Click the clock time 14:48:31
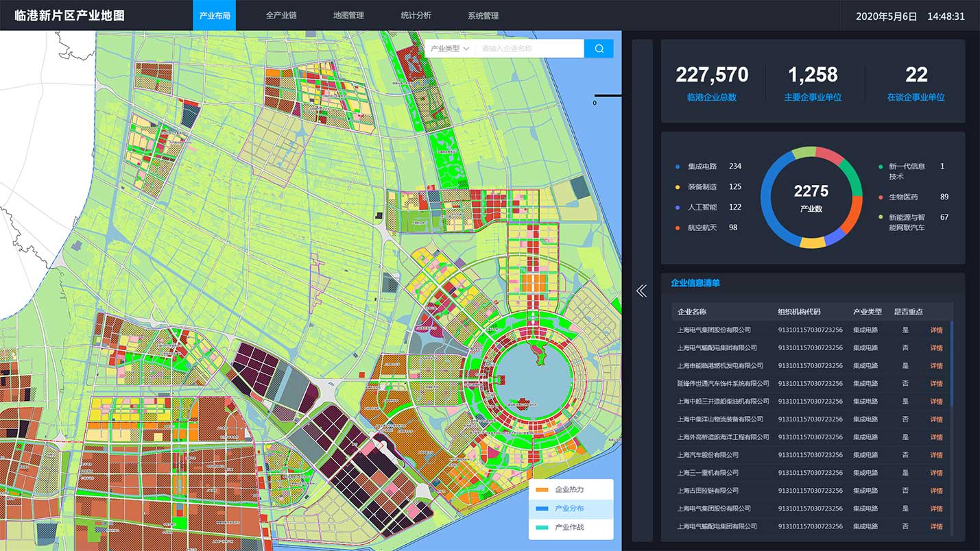 click(x=946, y=16)
